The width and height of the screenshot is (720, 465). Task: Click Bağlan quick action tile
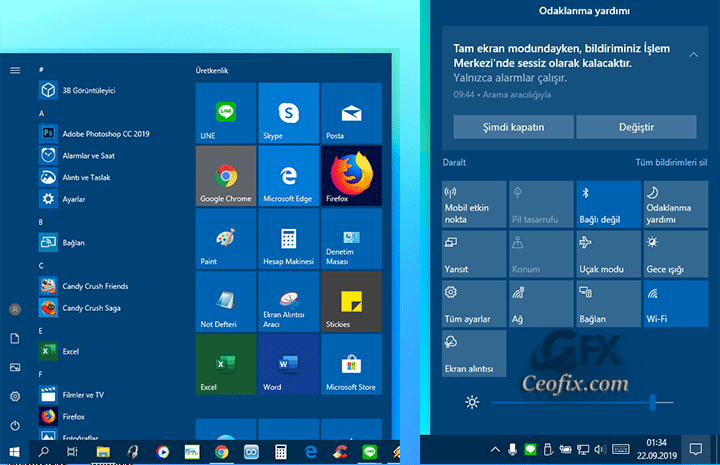[608, 303]
